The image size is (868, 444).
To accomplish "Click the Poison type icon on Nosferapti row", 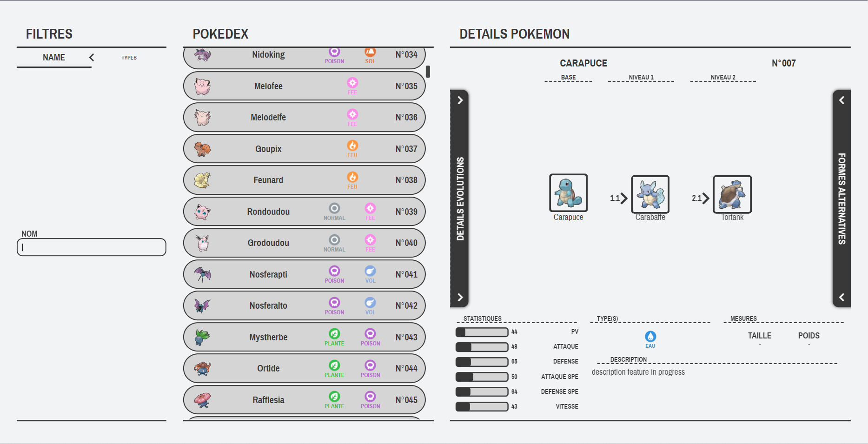I will (334, 271).
